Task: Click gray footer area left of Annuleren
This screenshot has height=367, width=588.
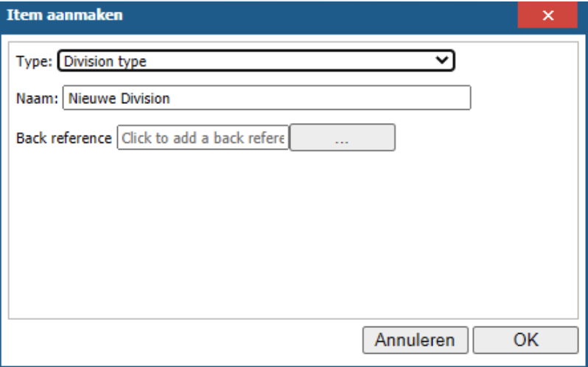Action: pyautogui.click(x=184, y=340)
